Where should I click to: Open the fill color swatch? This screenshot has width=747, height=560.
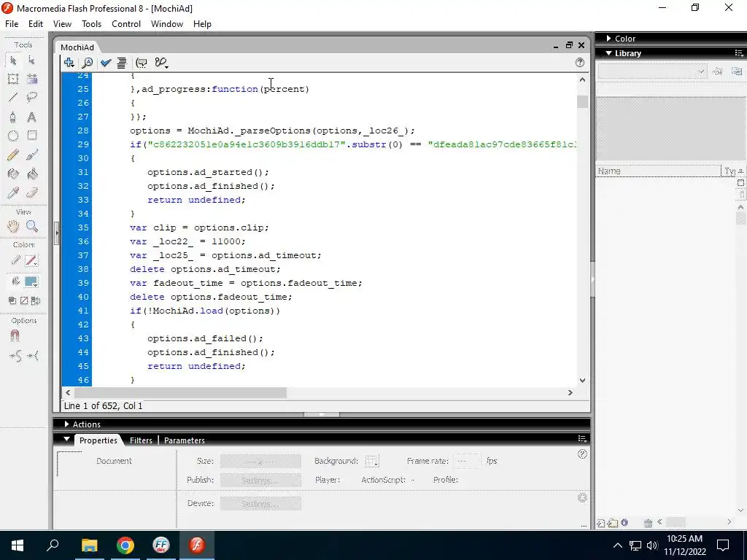31,282
